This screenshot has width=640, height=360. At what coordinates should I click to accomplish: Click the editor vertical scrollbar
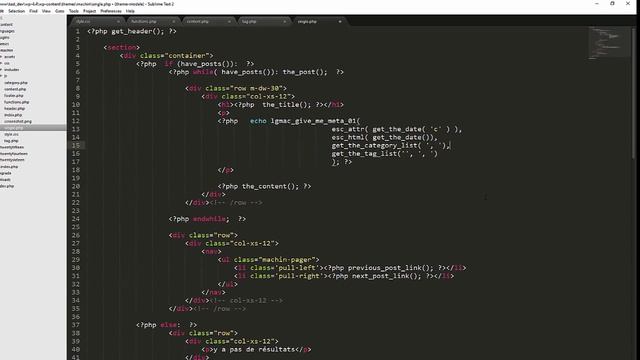tap(633, 94)
